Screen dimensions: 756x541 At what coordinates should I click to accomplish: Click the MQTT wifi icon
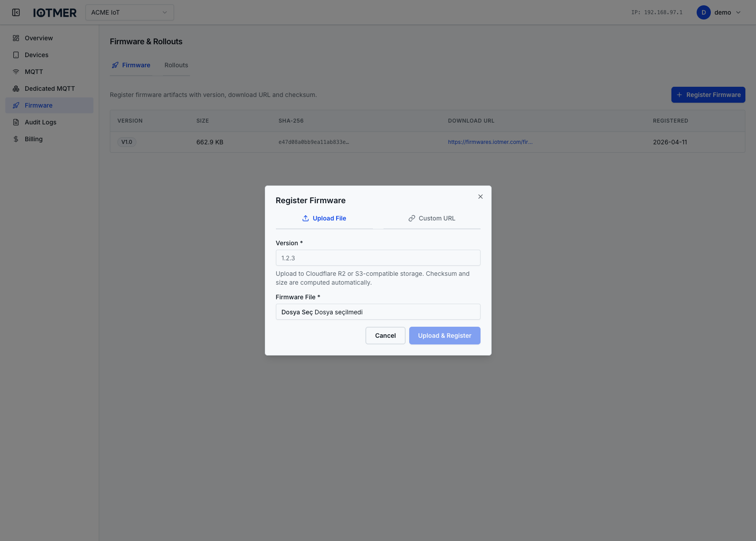(x=16, y=72)
